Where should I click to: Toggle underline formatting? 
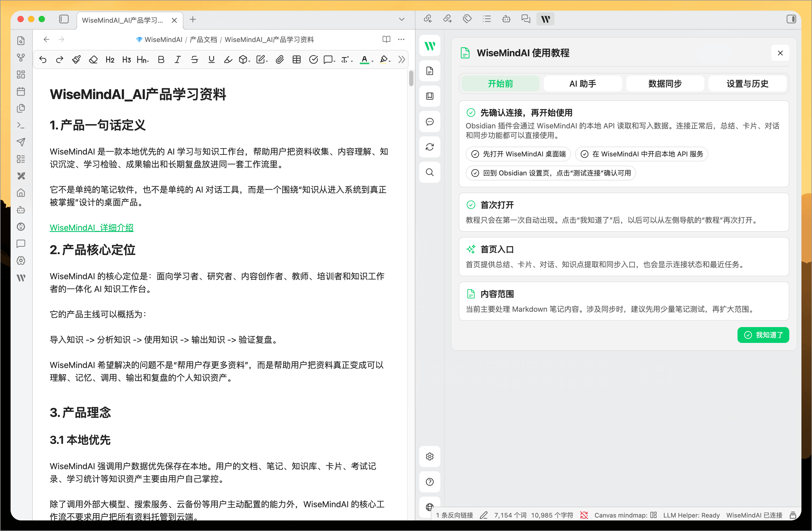tap(212, 60)
